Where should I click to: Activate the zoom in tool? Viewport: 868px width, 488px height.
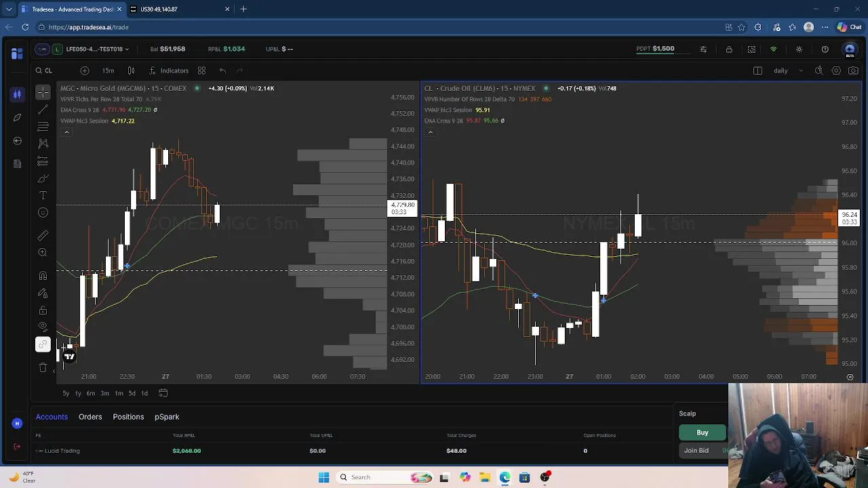43,252
